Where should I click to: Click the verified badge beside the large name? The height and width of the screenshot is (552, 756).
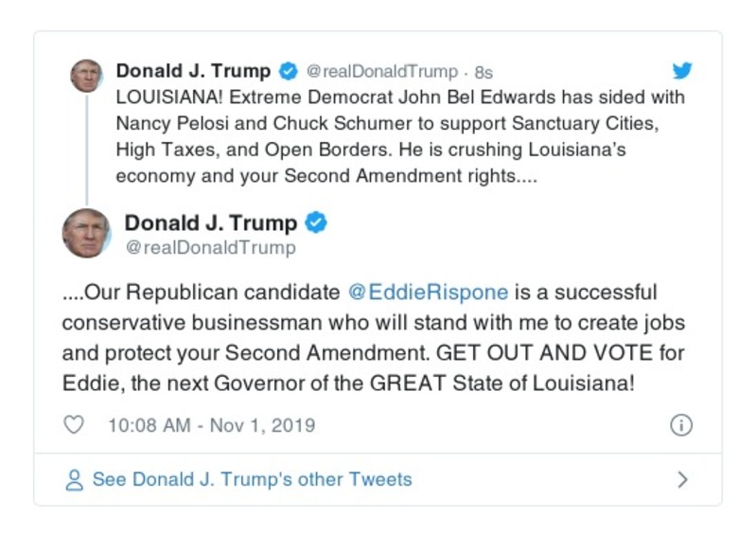coord(318,223)
